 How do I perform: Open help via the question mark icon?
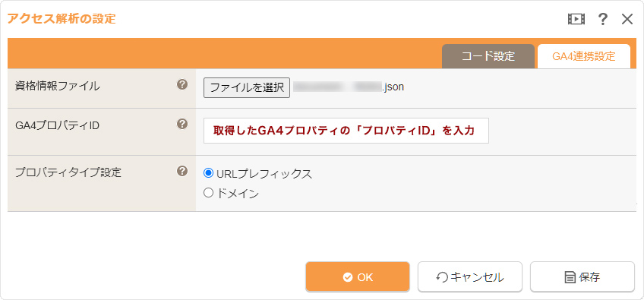tap(602, 19)
